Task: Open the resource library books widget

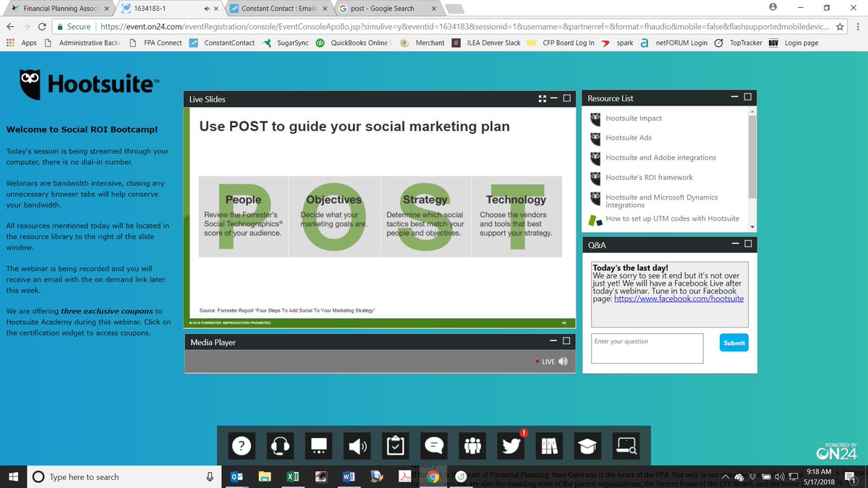Action: click(x=550, y=446)
